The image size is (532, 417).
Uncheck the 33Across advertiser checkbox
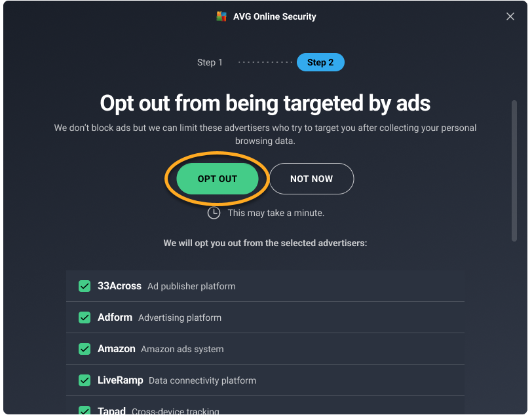[x=85, y=286]
